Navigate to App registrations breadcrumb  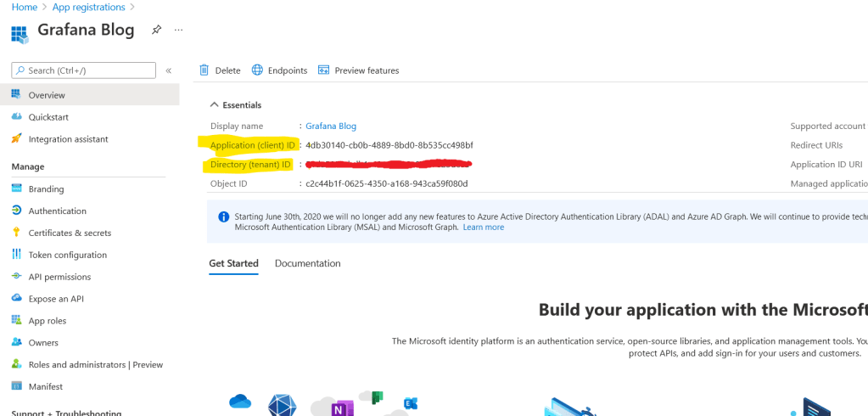tap(88, 8)
